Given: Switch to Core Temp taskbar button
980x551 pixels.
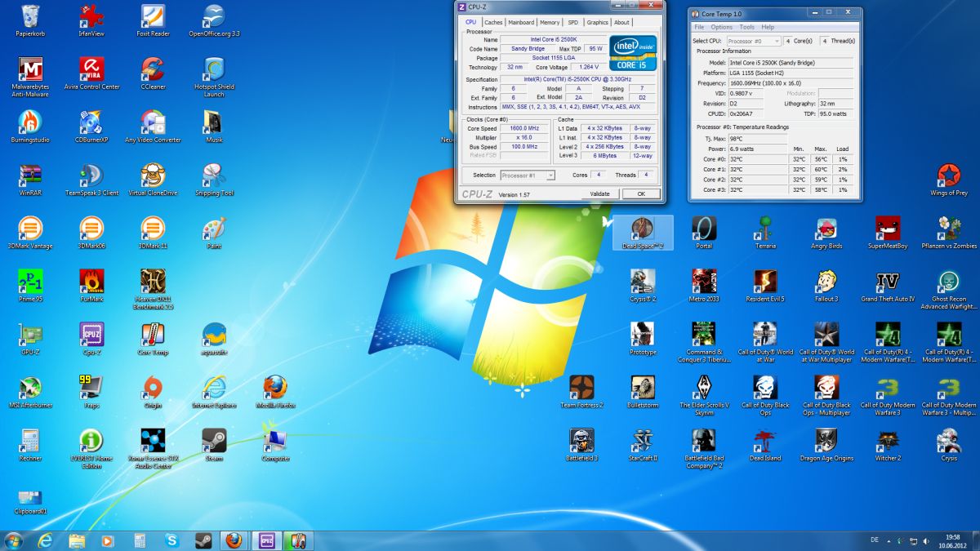Looking at the screenshot, I should (297, 540).
